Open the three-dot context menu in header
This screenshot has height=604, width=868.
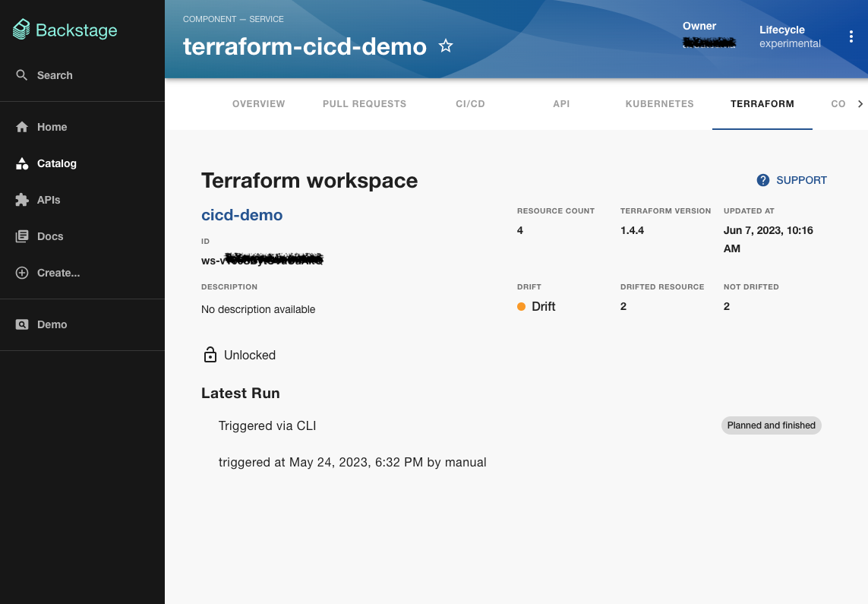pos(851,36)
